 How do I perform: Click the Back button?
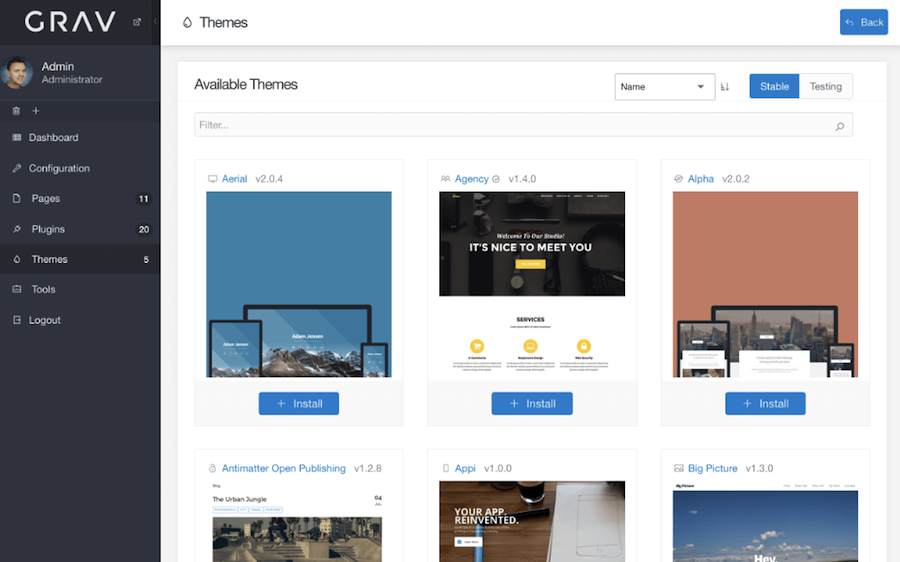(864, 22)
